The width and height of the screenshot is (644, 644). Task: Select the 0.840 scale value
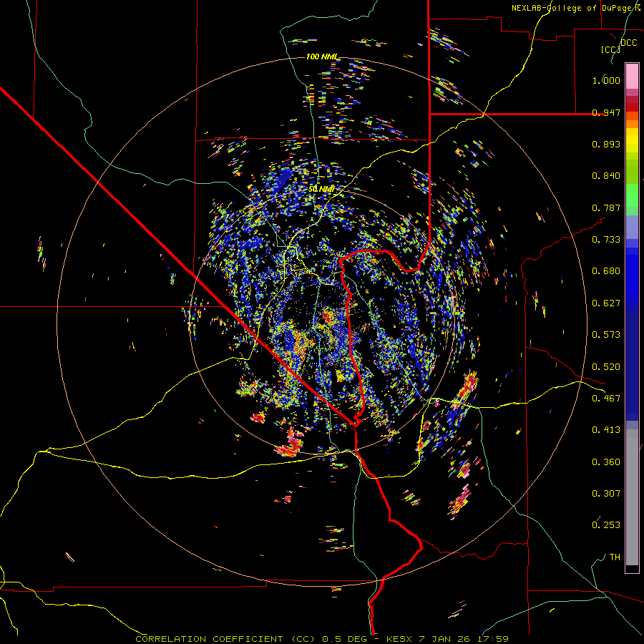[x=606, y=176]
